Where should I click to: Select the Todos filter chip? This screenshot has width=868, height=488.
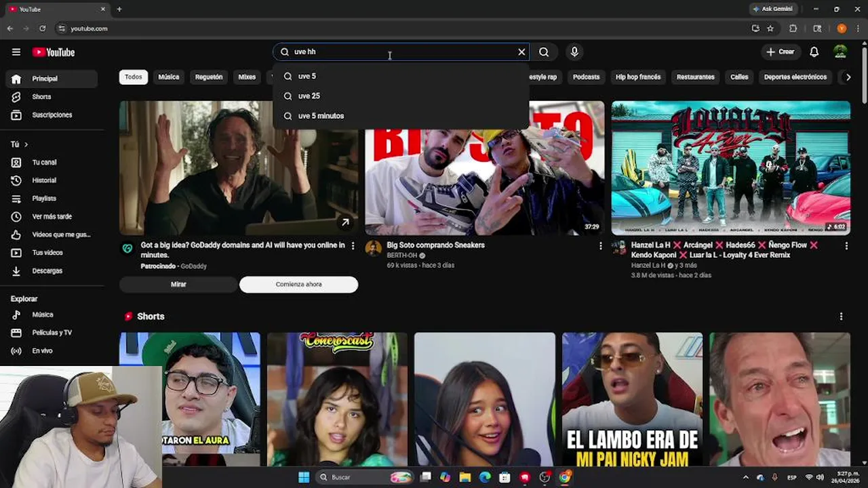tap(134, 77)
